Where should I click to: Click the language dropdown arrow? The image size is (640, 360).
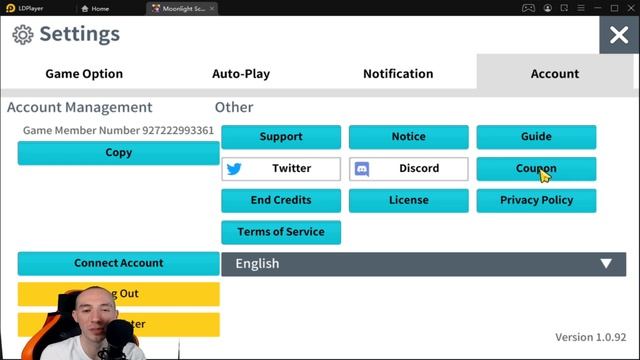point(606,264)
